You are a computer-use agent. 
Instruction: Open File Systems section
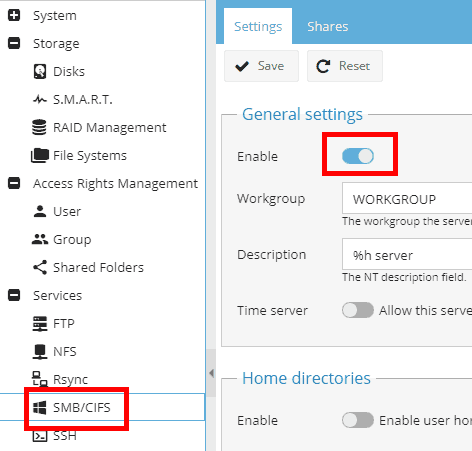click(x=79, y=156)
